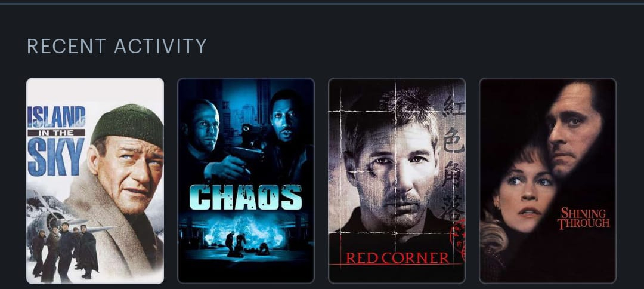Screen dimensions: 644x289
Task: Open the Island in the Sky film poster
Action: 95,181
